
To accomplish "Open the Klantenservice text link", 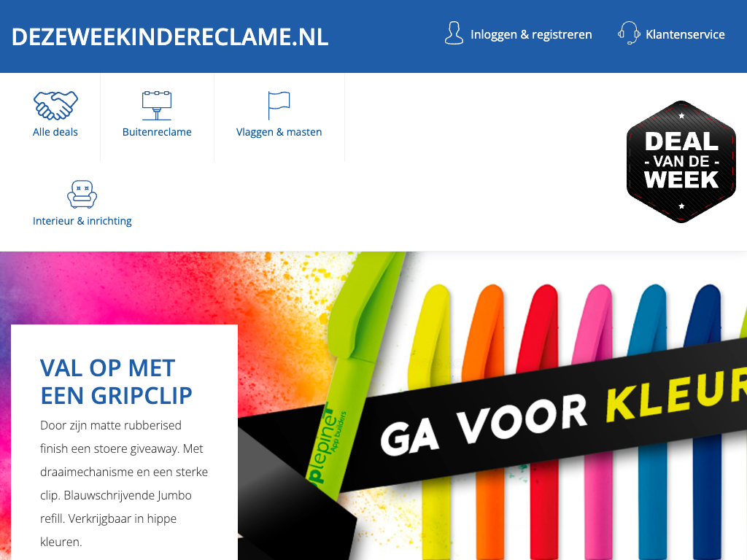I will 685,34.
